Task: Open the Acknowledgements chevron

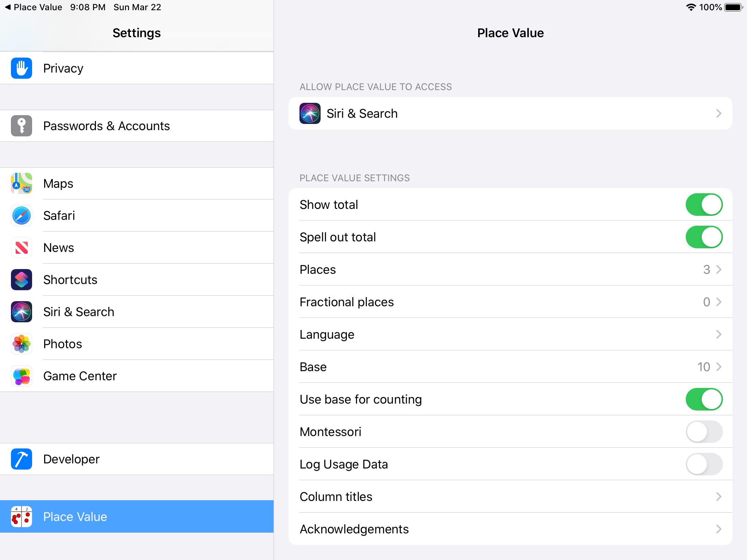Action: [719, 529]
